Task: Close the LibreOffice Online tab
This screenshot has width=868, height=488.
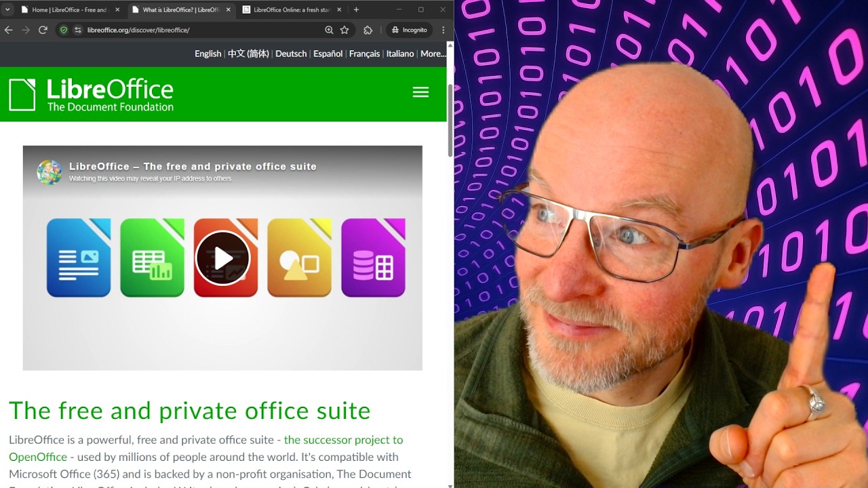Action: pyautogui.click(x=338, y=10)
